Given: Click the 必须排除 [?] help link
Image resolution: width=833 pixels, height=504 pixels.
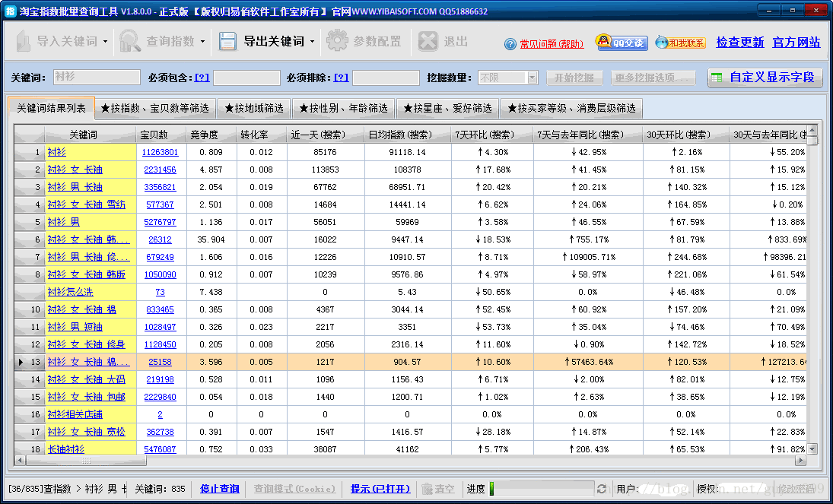Looking at the screenshot, I should [341, 78].
